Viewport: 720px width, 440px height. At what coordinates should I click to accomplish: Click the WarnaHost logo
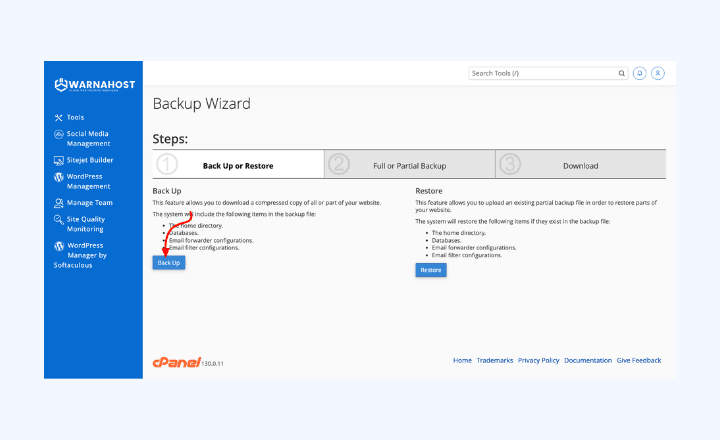pyautogui.click(x=95, y=85)
